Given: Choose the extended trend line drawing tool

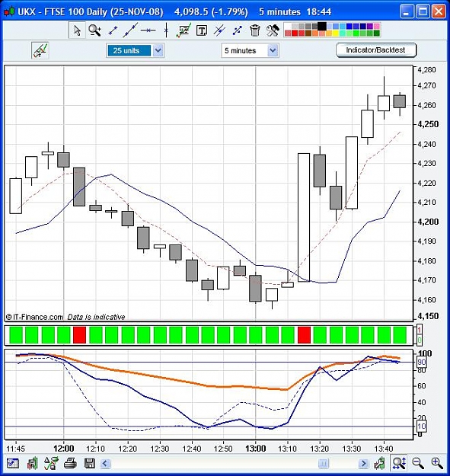Looking at the screenshot, I should tap(130, 30).
